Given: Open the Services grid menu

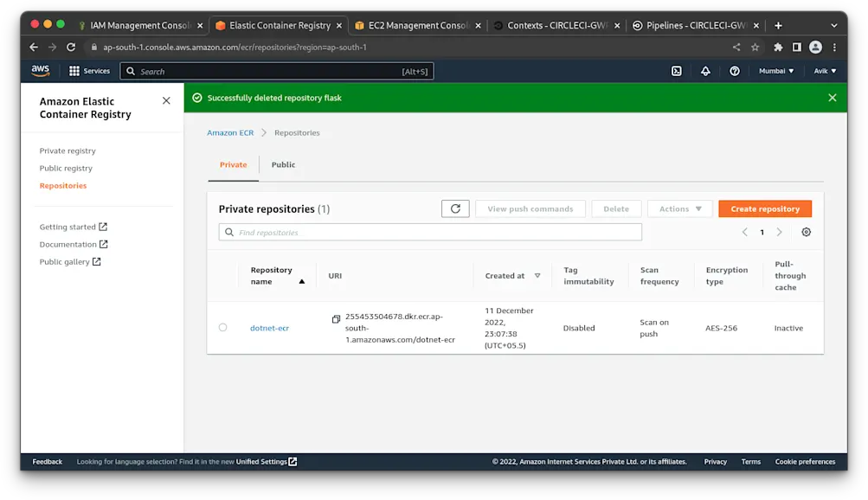Looking at the screenshot, I should [89, 71].
